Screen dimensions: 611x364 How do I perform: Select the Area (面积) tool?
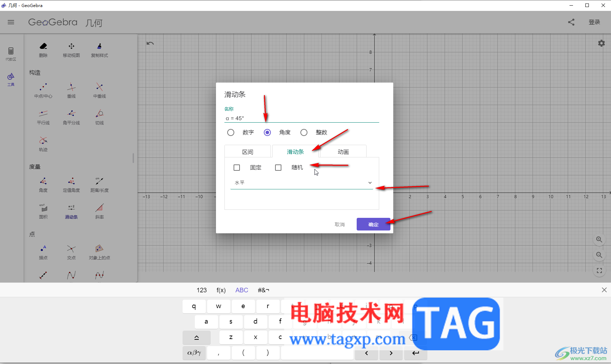coord(43,212)
